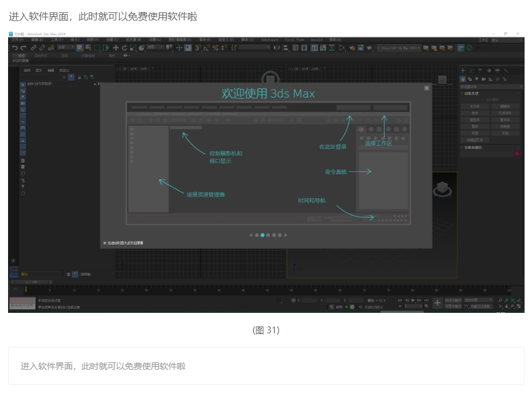
Task: Open the workspace selector dropdown
Action: [x=504, y=40]
